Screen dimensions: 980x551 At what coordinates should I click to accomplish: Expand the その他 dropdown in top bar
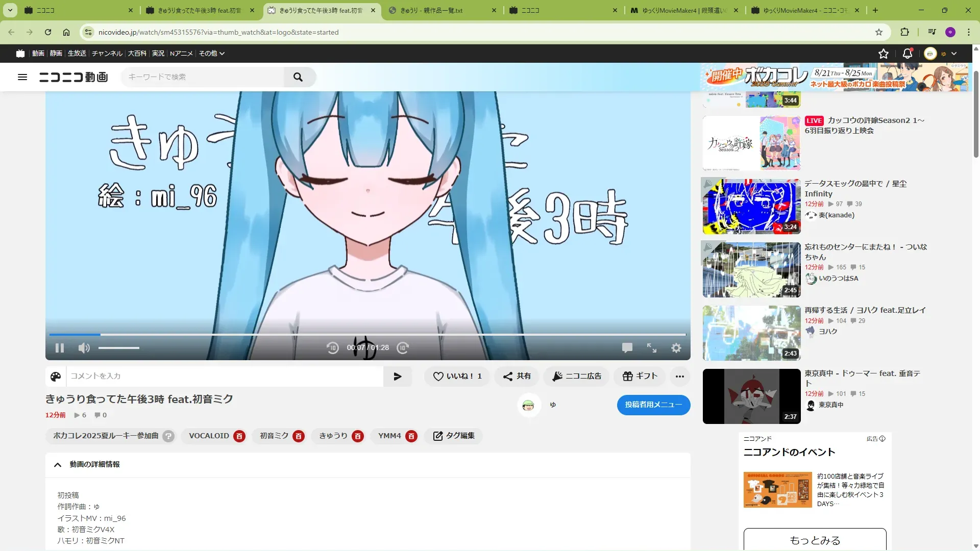coord(211,54)
